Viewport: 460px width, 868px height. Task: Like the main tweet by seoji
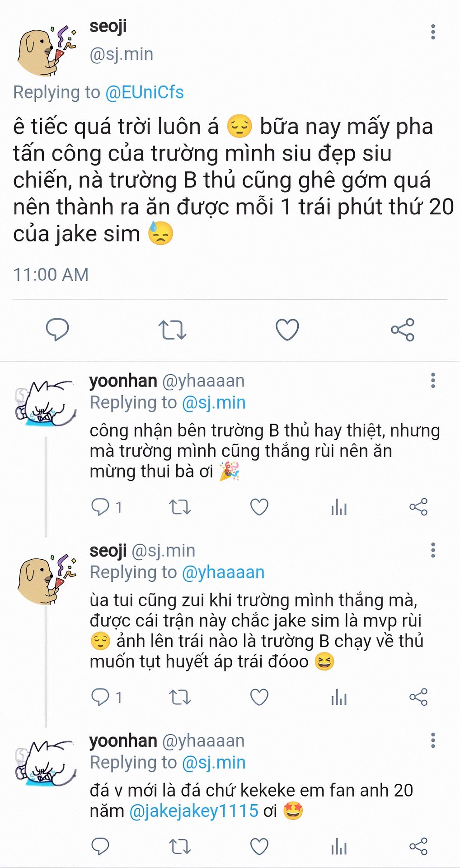pyautogui.click(x=287, y=330)
